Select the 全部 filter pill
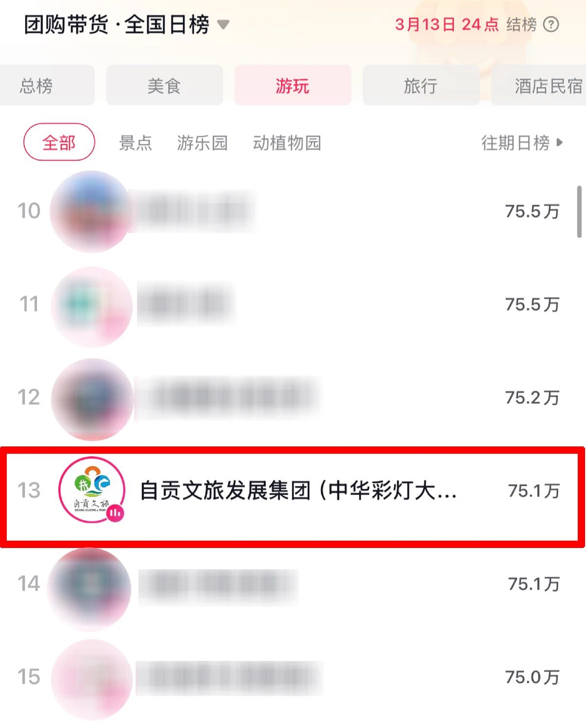Image resolution: width=586 pixels, height=728 pixels. pyautogui.click(x=59, y=142)
